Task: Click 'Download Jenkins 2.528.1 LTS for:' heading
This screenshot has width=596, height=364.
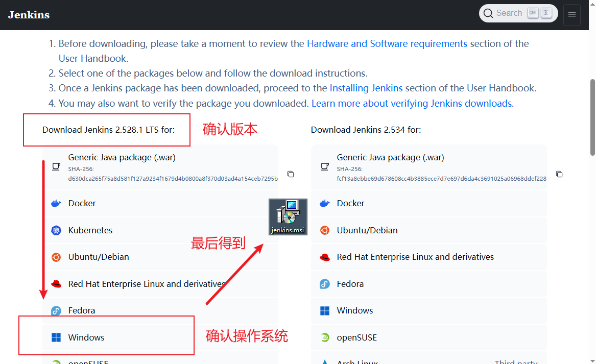Action: pyautogui.click(x=108, y=130)
